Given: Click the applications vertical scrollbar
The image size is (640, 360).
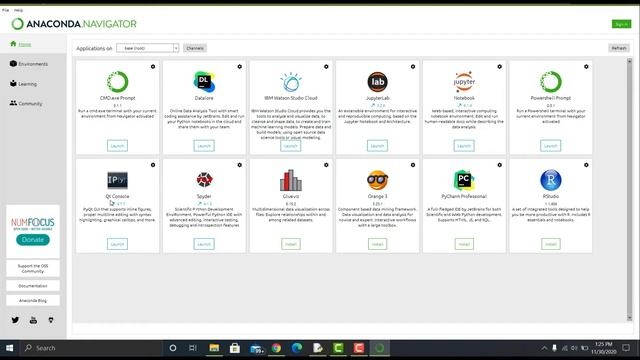Looking at the screenshot, I should pyautogui.click(x=629, y=190).
